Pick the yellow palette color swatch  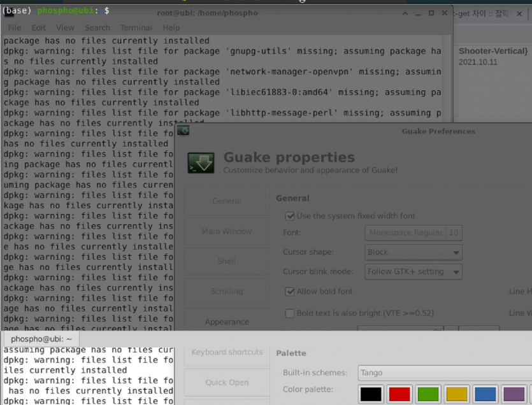point(457,394)
